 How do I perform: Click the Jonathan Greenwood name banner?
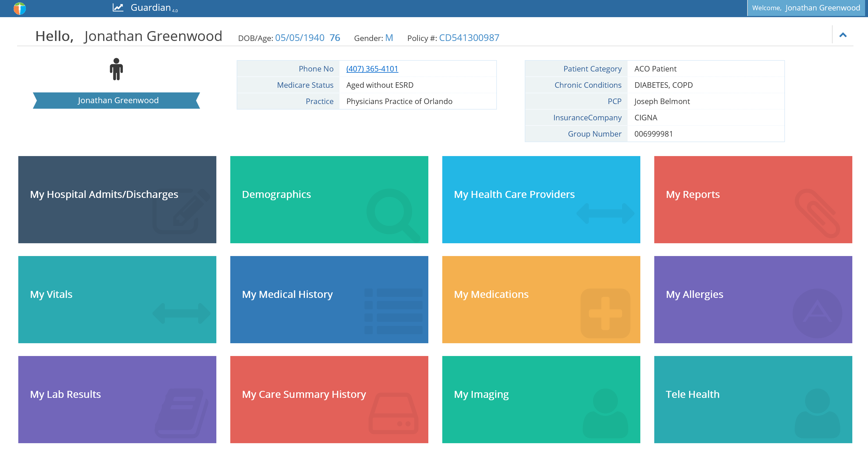coord(116,101)
